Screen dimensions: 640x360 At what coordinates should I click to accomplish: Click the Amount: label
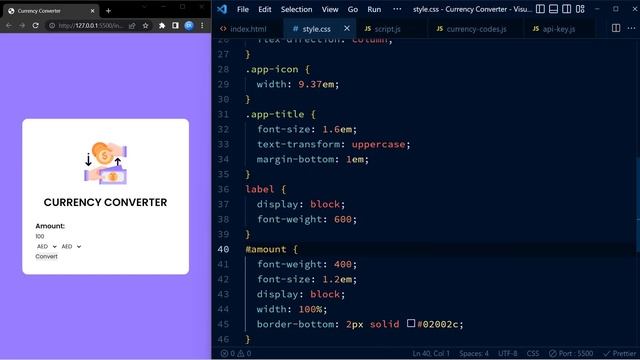click(50, 226)
